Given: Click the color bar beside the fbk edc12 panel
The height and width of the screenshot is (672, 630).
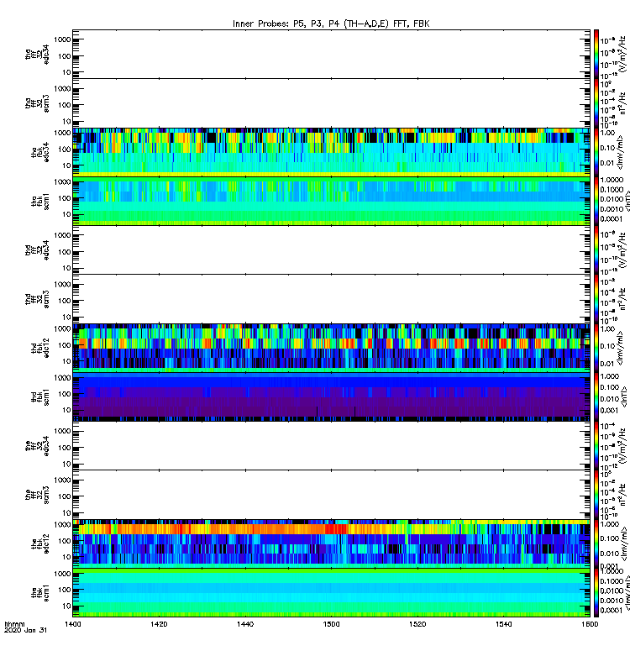Looking at the screenshot, I should (596, 543).
